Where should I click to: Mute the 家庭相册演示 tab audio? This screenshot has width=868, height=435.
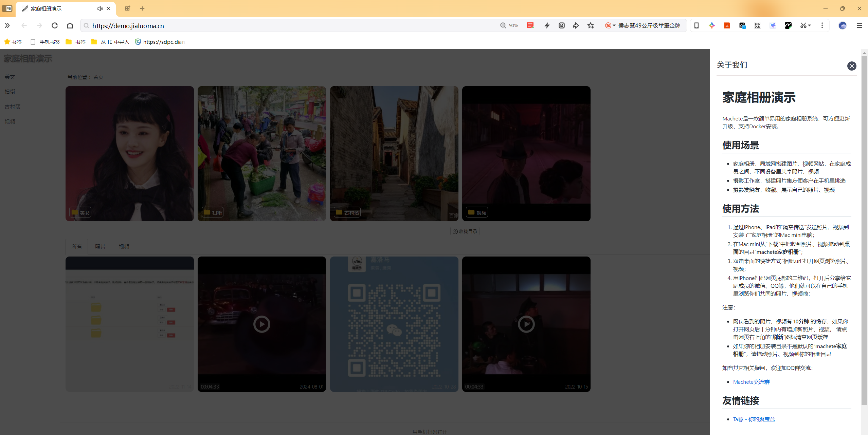[100, 8]
